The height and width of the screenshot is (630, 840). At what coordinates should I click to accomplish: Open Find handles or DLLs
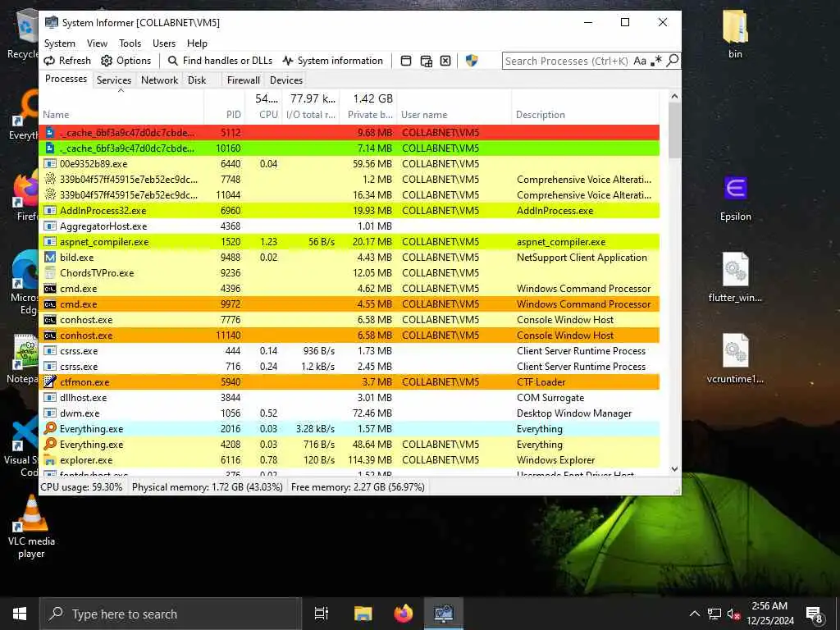point(220,61)
